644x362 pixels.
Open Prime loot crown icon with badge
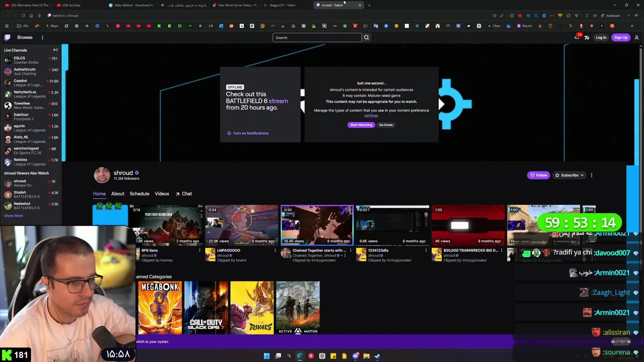click(577, 37)
